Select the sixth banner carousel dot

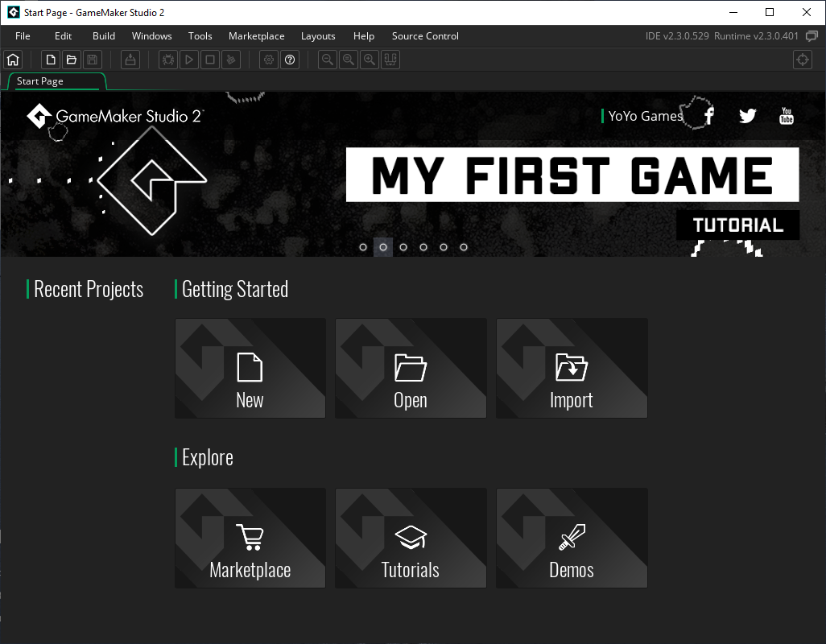pos(464,247)
